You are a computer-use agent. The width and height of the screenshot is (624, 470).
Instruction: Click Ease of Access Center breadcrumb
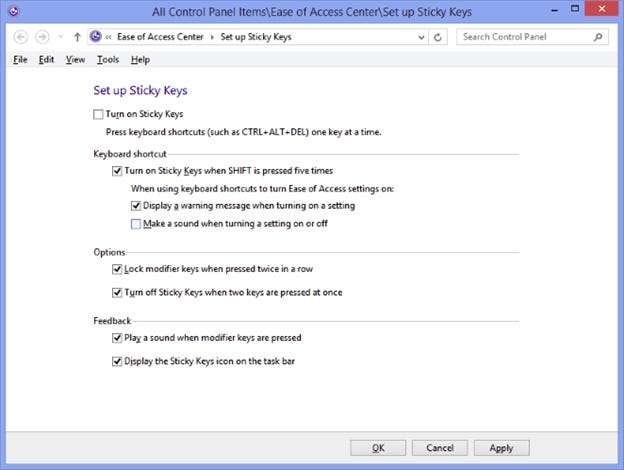(x=162, y=37)
